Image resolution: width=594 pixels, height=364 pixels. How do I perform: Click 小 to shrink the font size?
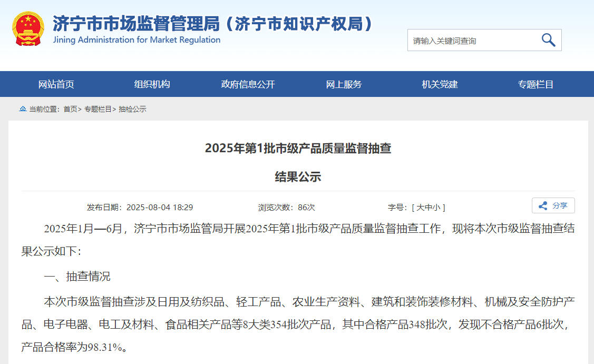[x=437, y=206]
